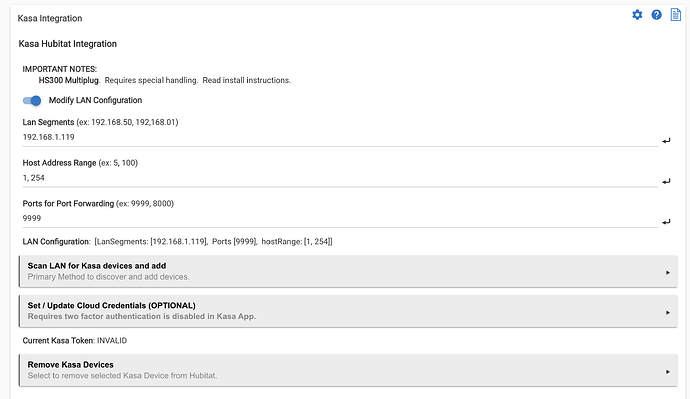Open Scan LAN for Kasa devices and add

pyautogui.click(x=348, y=271)
